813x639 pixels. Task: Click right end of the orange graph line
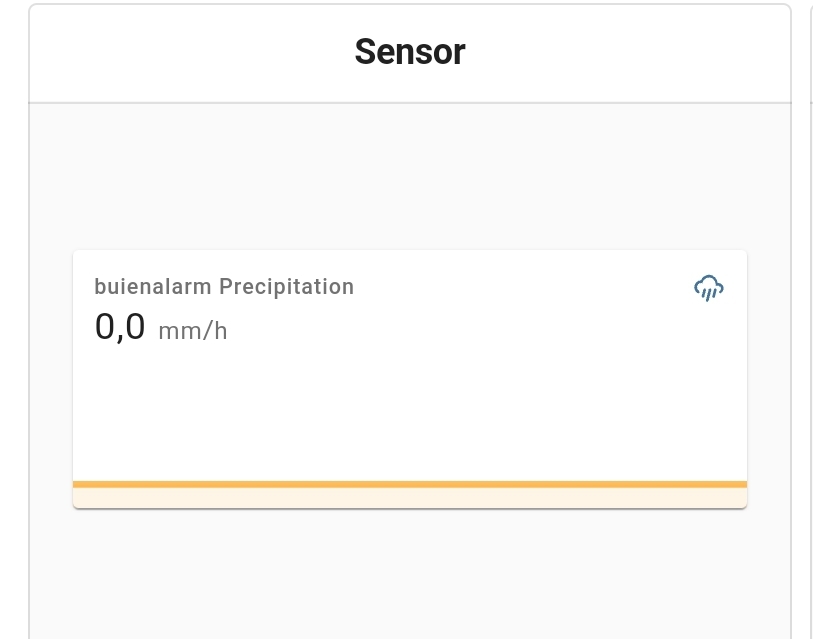tap(742, 484)
